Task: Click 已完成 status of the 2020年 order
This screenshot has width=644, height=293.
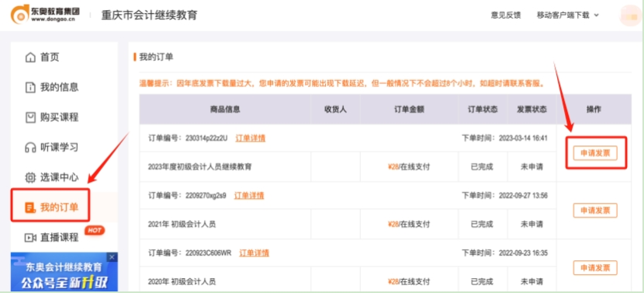Action: click(x=482, y=282)
